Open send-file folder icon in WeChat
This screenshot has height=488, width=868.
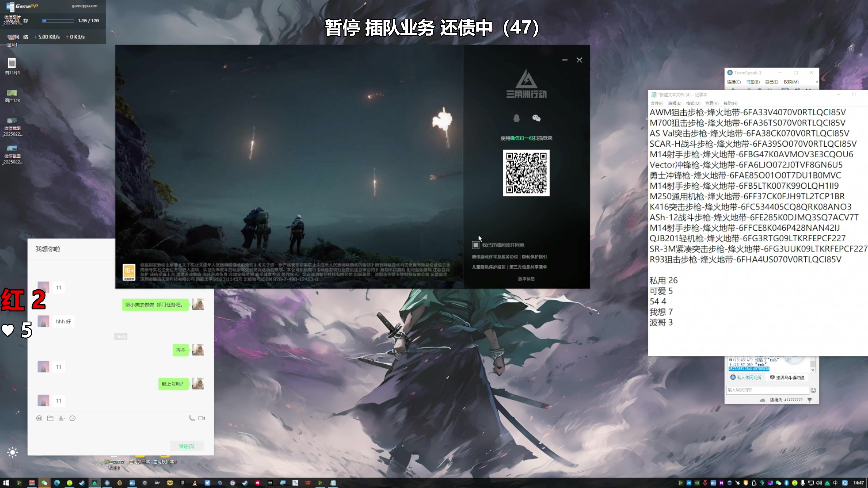(50, 418)
